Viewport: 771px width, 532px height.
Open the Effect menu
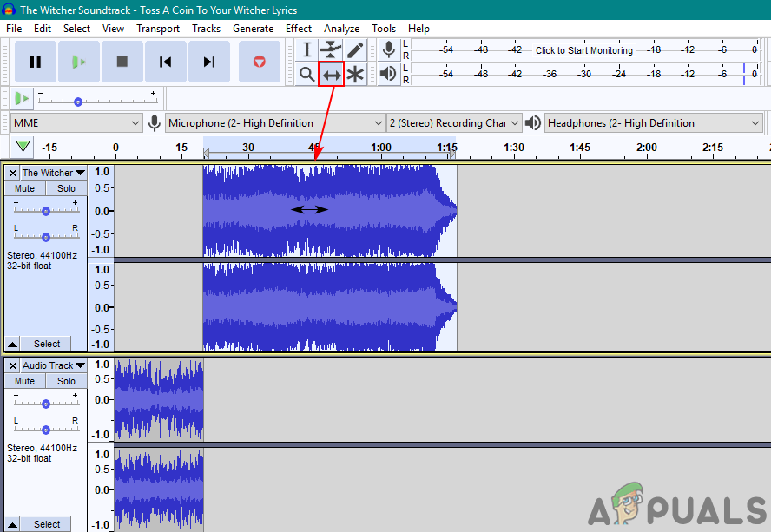299,28
